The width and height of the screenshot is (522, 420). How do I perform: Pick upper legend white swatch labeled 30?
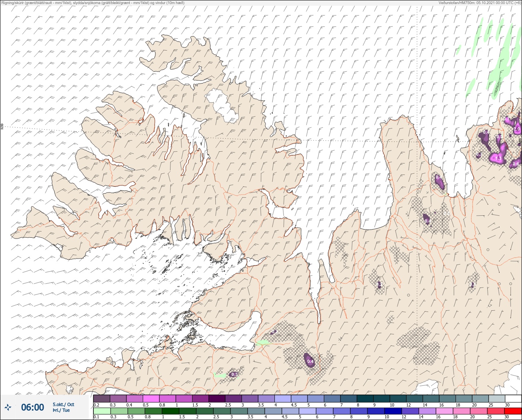coord(513,398)
